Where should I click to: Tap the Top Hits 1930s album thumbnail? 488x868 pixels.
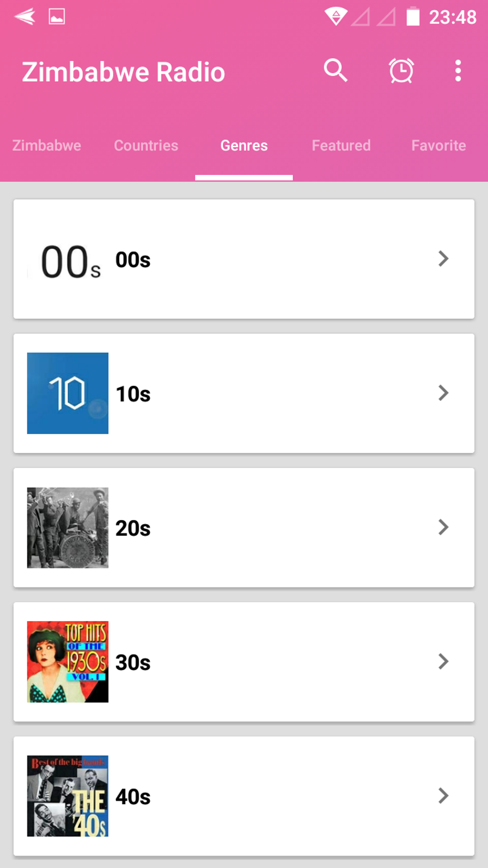click(x=67, y=662)
